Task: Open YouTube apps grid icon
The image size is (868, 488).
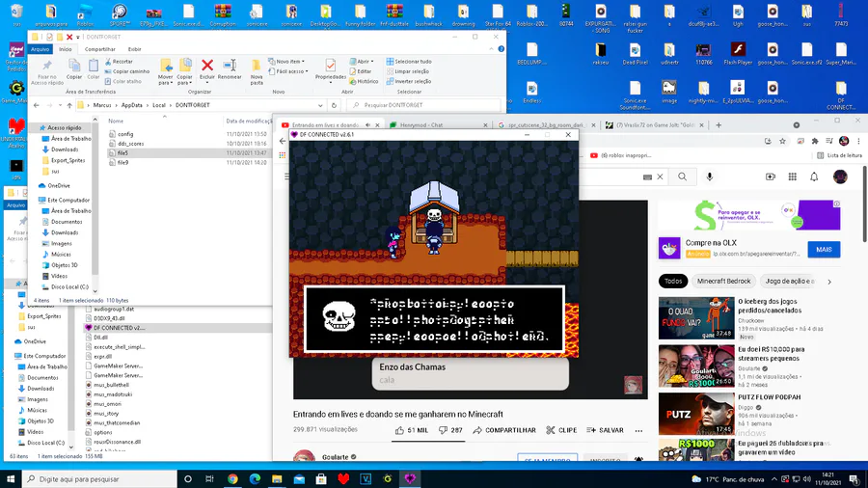Action: click(793, 176)
